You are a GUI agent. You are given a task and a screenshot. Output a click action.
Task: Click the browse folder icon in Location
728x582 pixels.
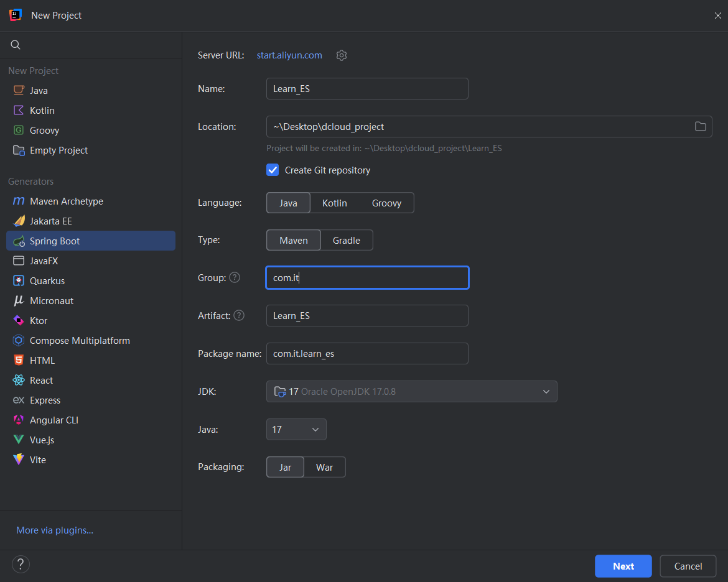tap(700, 126)
